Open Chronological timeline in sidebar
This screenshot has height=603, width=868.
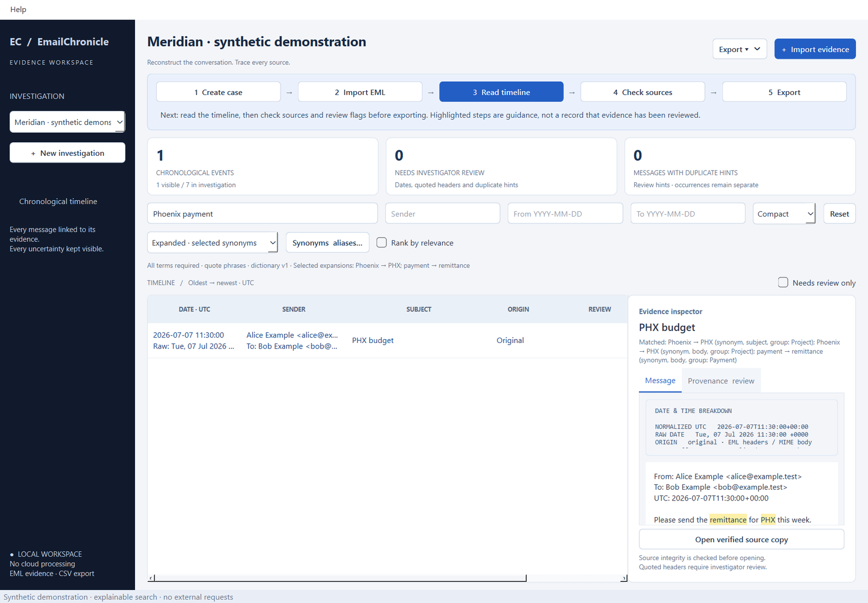click(58, 201)
